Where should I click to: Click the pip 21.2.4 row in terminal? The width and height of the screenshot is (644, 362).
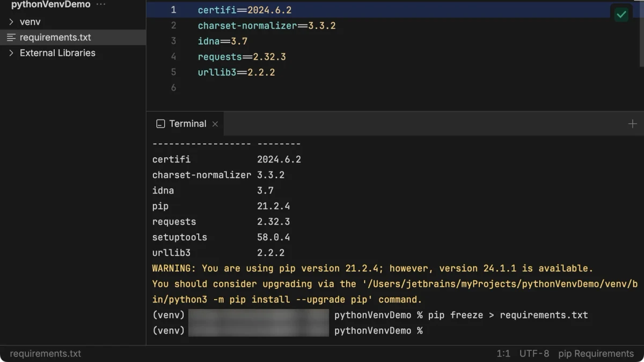[221, 206]
